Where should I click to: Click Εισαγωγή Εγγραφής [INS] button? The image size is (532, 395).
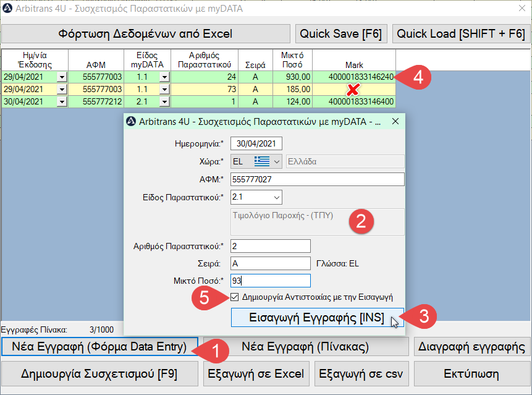click(317, 317)
